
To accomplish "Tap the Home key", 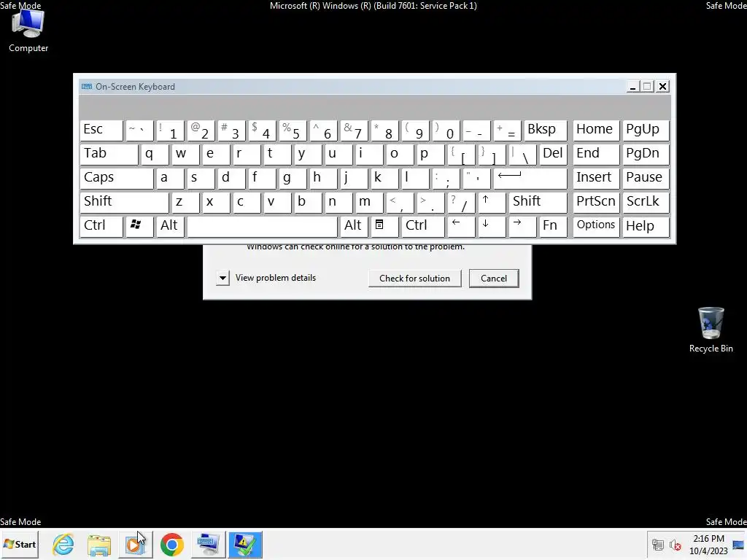I will coord(596,130).
